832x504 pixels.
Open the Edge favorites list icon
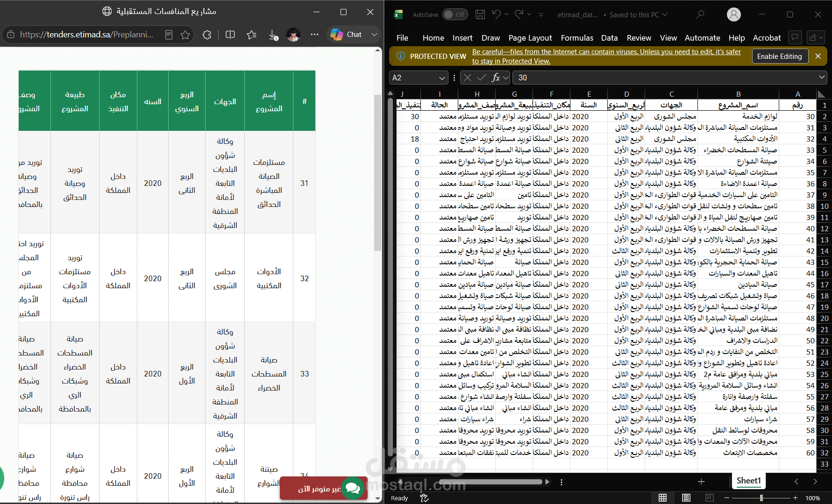point(251,35)
